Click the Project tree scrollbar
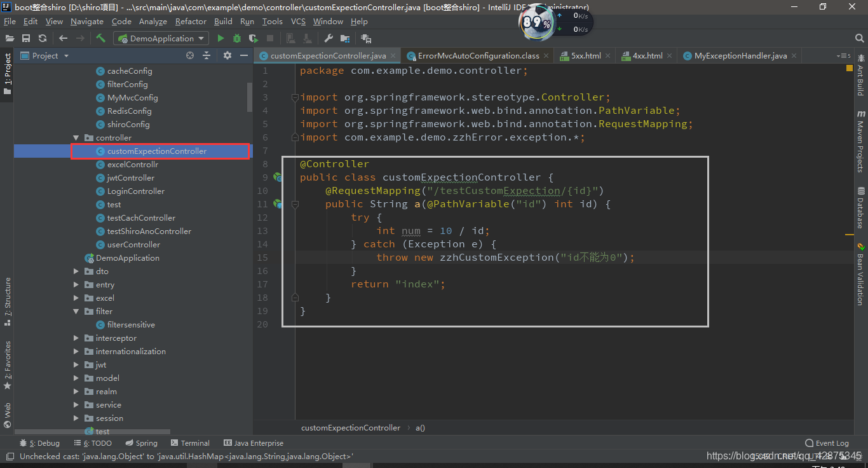 (250, 97)
